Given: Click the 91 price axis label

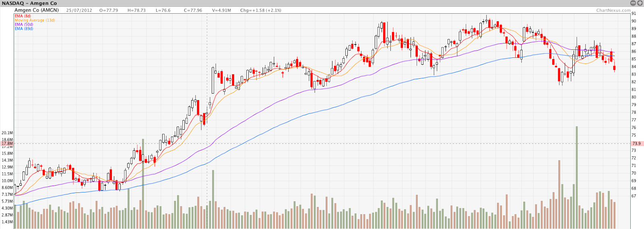Looking at the screenshot, I should pyautogui.click(x=634, y=14).
